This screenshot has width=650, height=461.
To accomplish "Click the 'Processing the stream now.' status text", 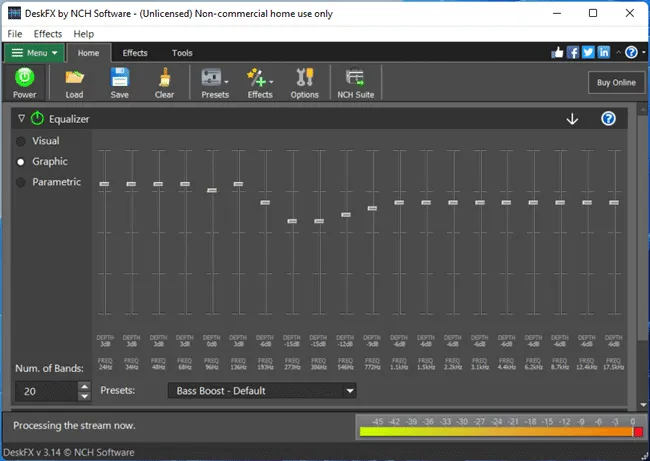I will 74,425.
